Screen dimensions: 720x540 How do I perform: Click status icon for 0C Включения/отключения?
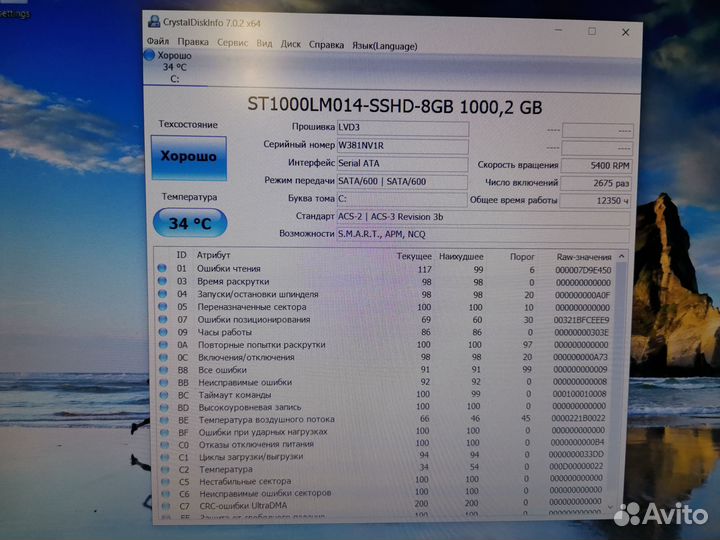coord(163,357)
